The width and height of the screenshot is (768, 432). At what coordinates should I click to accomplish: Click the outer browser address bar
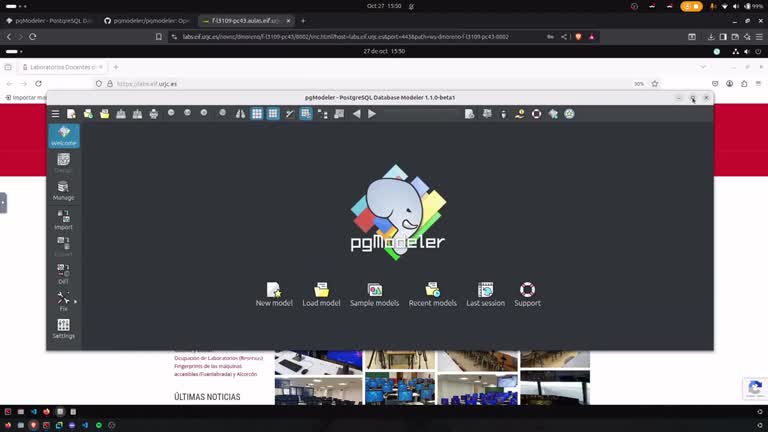point(345,37)
